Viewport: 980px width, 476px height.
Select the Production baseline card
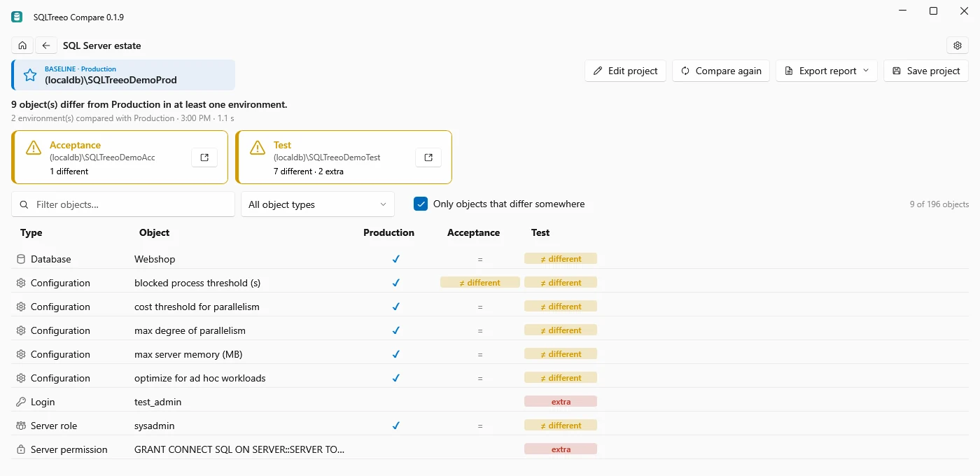pos(123,75)
